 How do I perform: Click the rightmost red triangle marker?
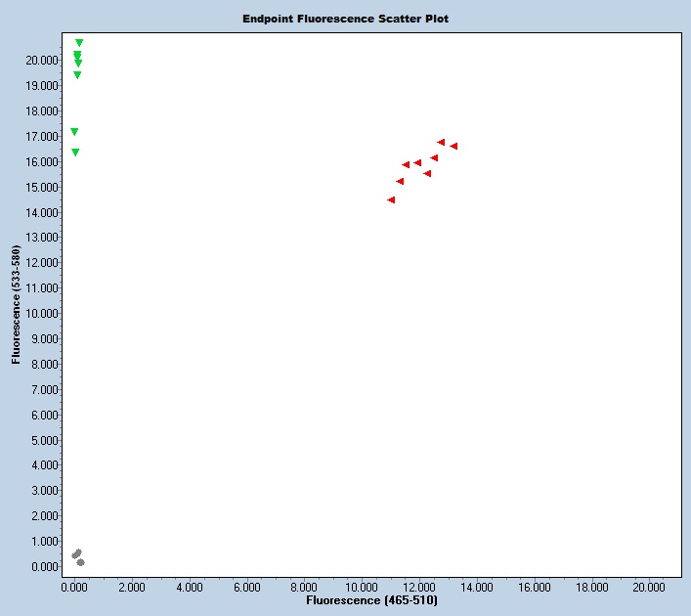[453, 147]
